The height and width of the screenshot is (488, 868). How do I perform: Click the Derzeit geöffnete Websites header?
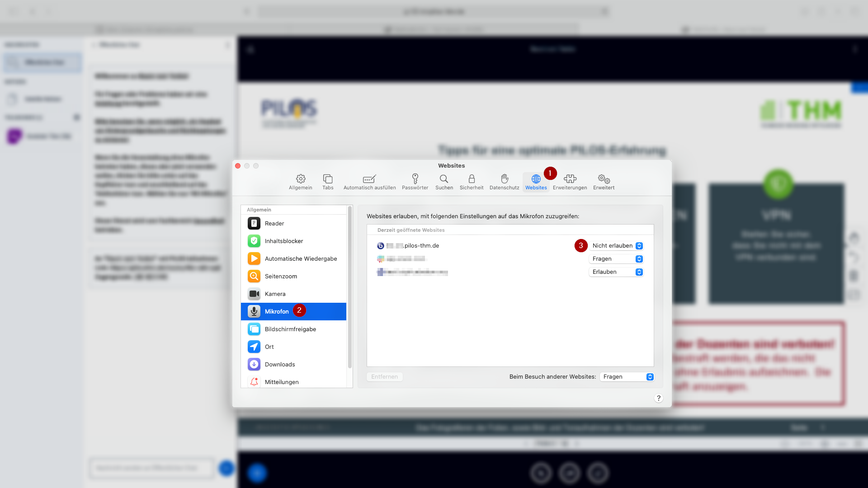[411, 230]
